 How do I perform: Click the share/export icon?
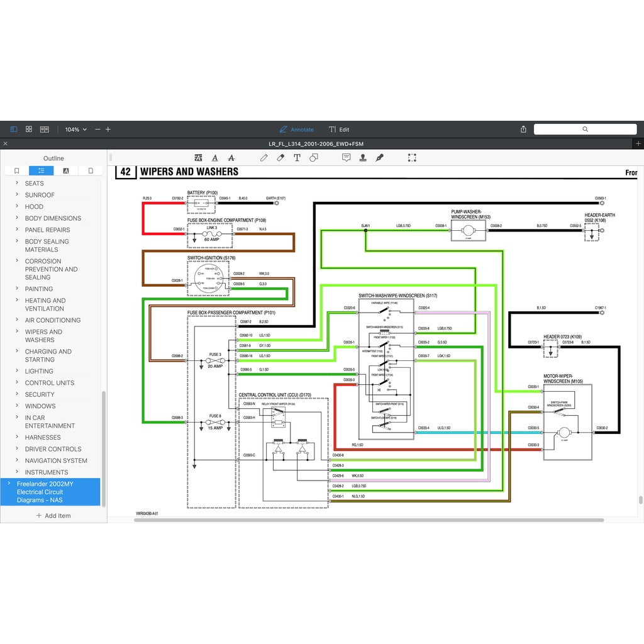[523, 130]
